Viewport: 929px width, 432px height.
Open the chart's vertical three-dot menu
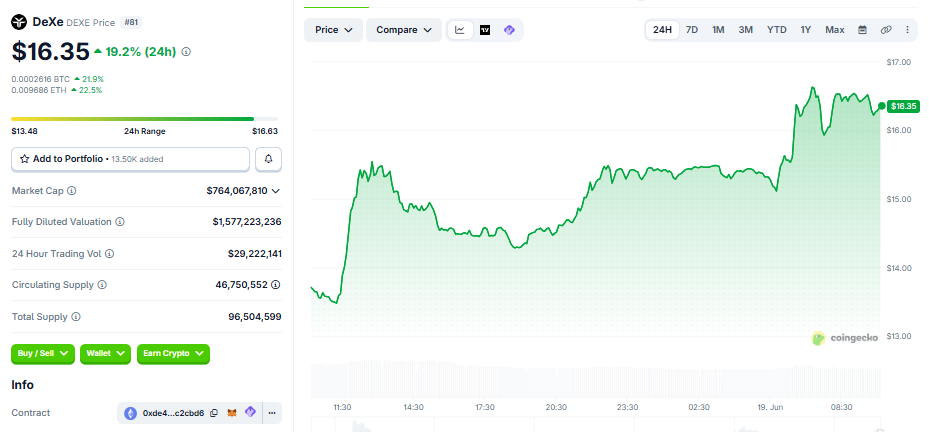point(907,30)
